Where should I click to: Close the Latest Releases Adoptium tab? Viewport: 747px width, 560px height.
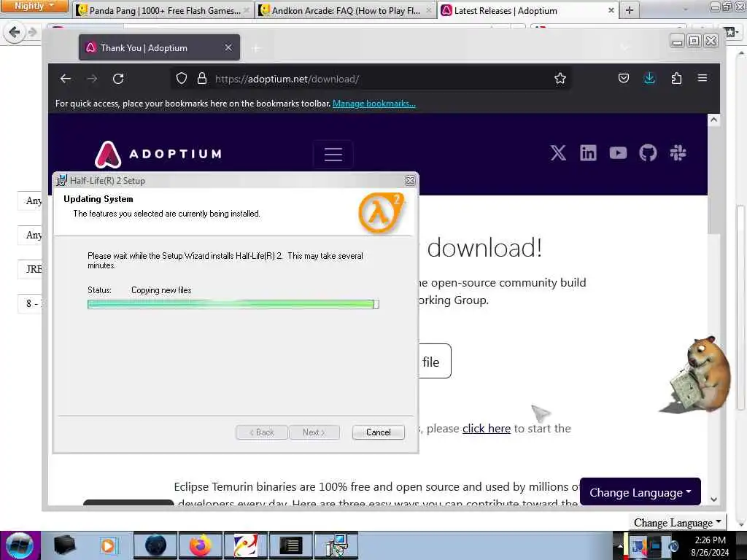click(611, 10)
